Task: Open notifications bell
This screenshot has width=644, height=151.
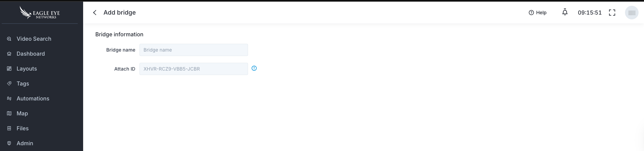Action: 565,13
